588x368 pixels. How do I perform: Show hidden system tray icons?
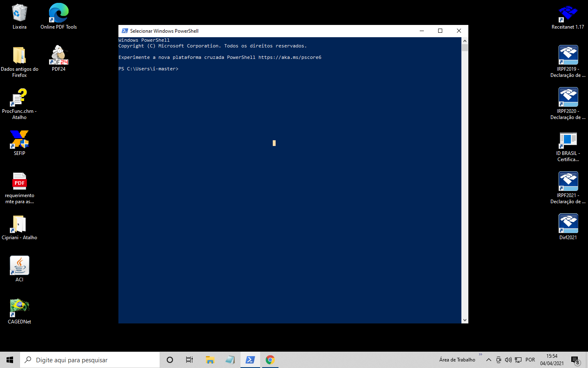click(x=488, y=360)
